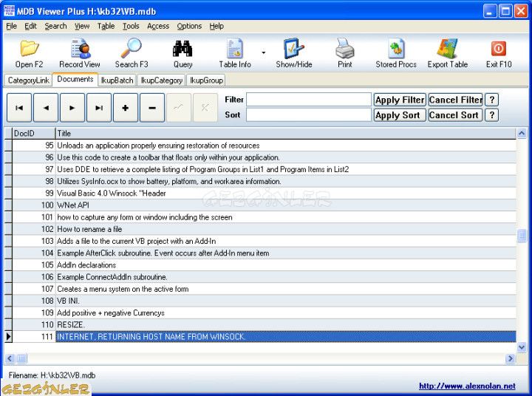Open the alexnolan.net website link
Screen dimensions: 532x396
click(x=467, y=386)
